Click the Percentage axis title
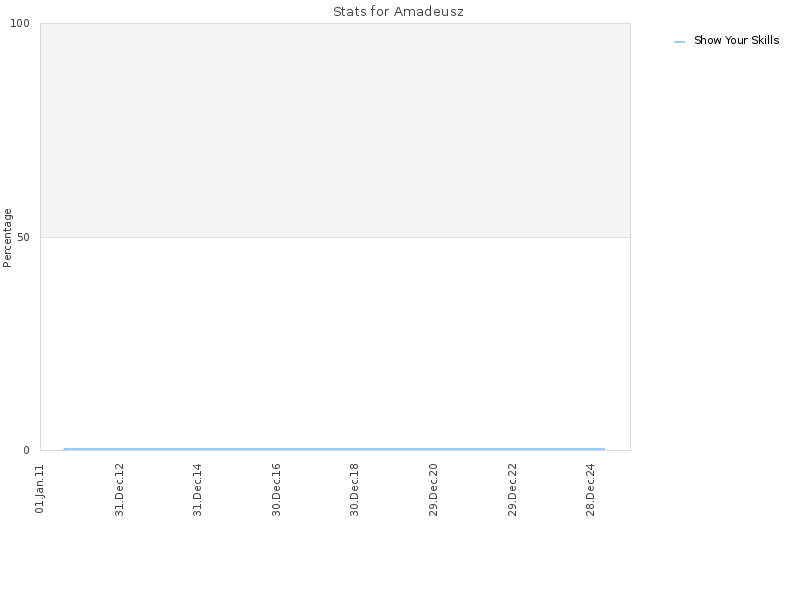800x600 pixels. click(x=7, y=238)
